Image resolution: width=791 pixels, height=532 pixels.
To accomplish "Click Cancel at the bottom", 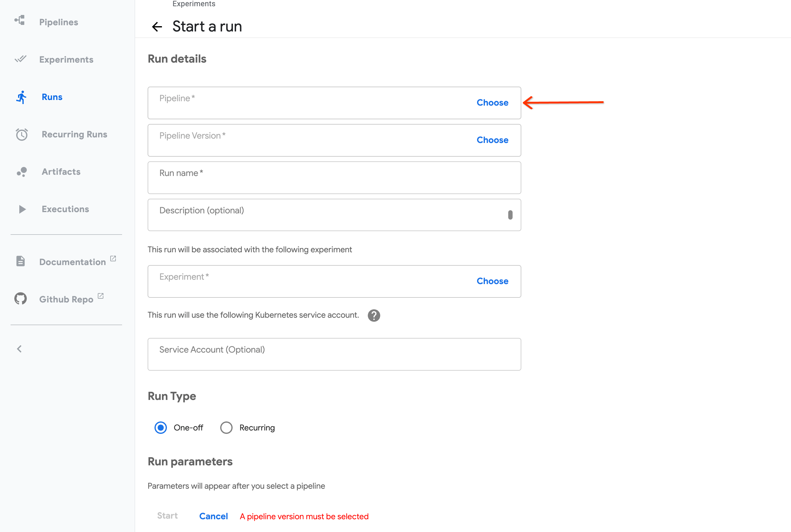I will coord(213,516).
